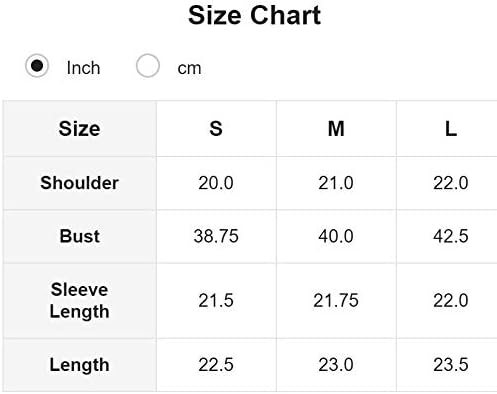Click the 23.5 length value for L
The image size is (497, 394).
pyautogui.click(x=451, y=365)
